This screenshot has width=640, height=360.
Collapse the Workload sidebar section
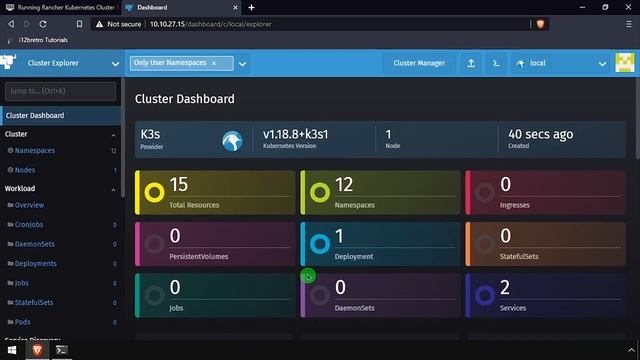point(113,189)
